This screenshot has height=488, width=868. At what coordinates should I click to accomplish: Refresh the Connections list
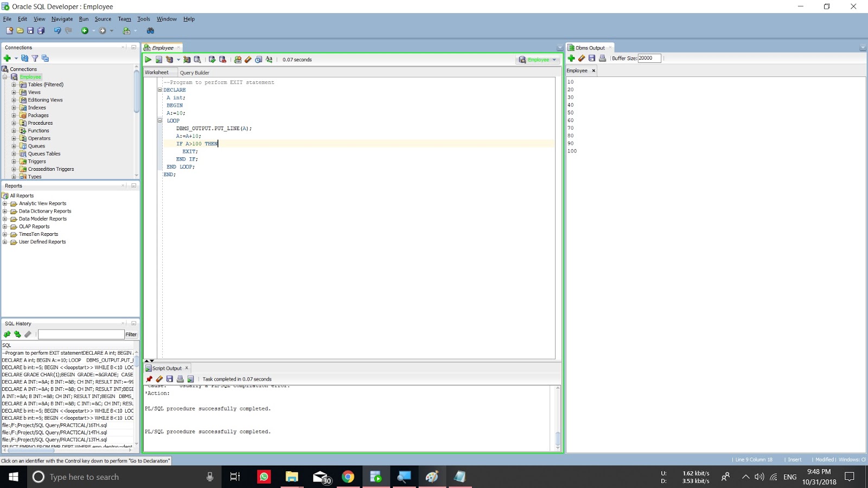coord(24,59)
